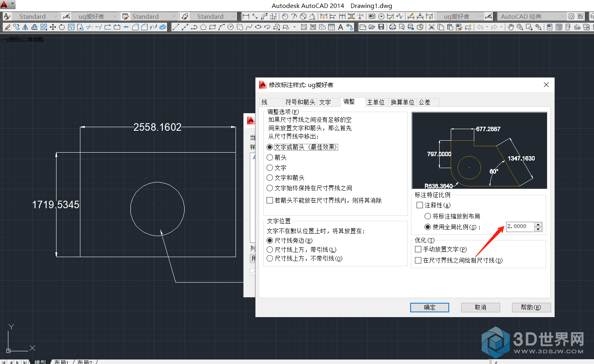The image size is (594, 364).
Task: Select the Line drawing tool
Action: click(175, 27)
